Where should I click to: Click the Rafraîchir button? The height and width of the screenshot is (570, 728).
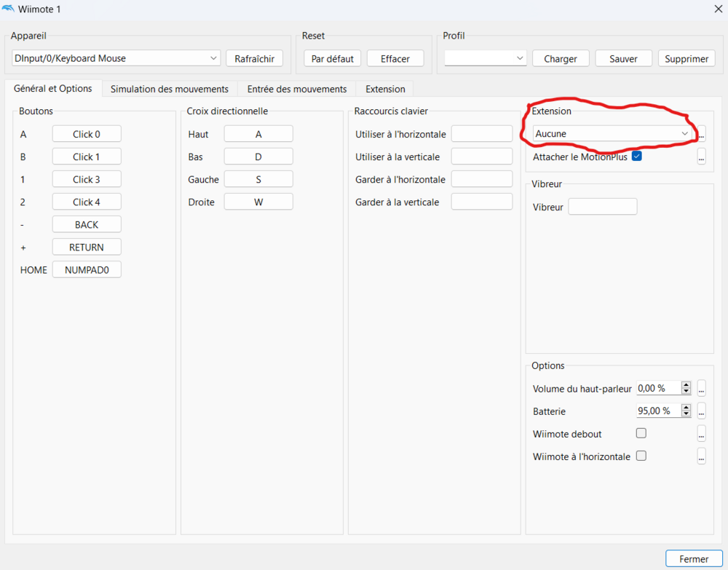click(x=254, y=59)
